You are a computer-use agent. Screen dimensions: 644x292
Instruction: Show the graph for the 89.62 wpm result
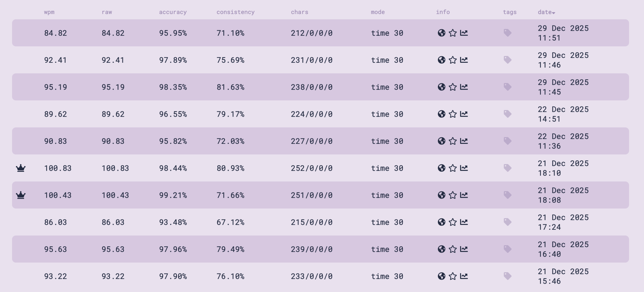(464, 114)
